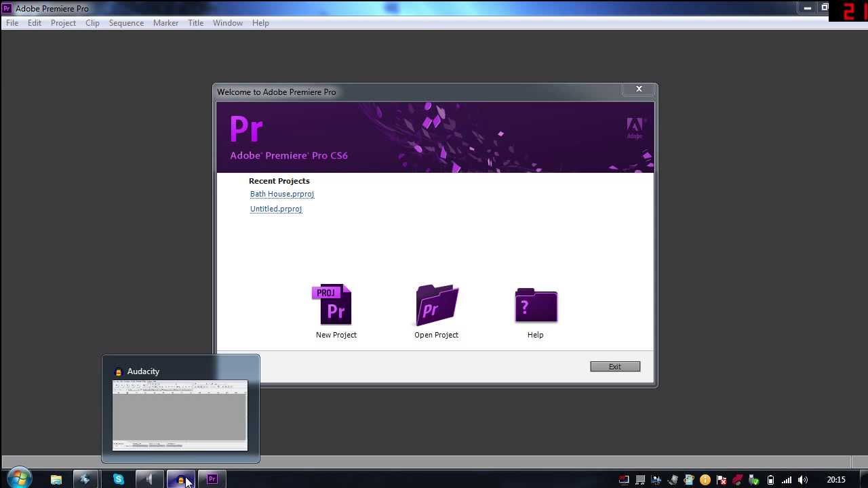Click the Recent Projects heading
Image resolution: width=868 pixels, height=488 pixels.
click(279, 181)
